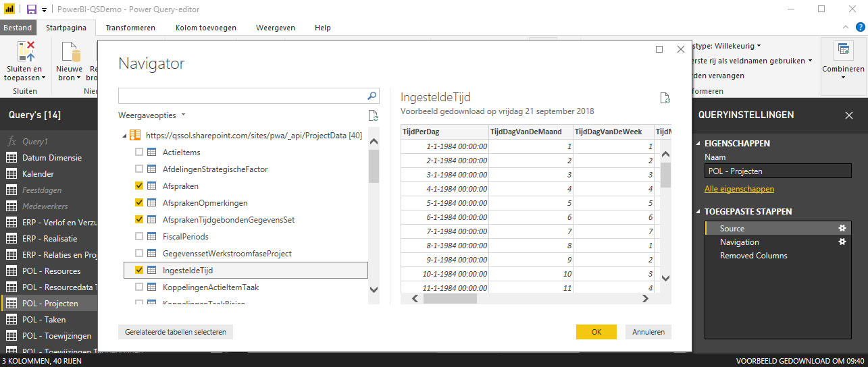Select the Kalender query table icon
Image resolution: width=868 pixels, height=367 pixels.
click(x=11, y=174)
